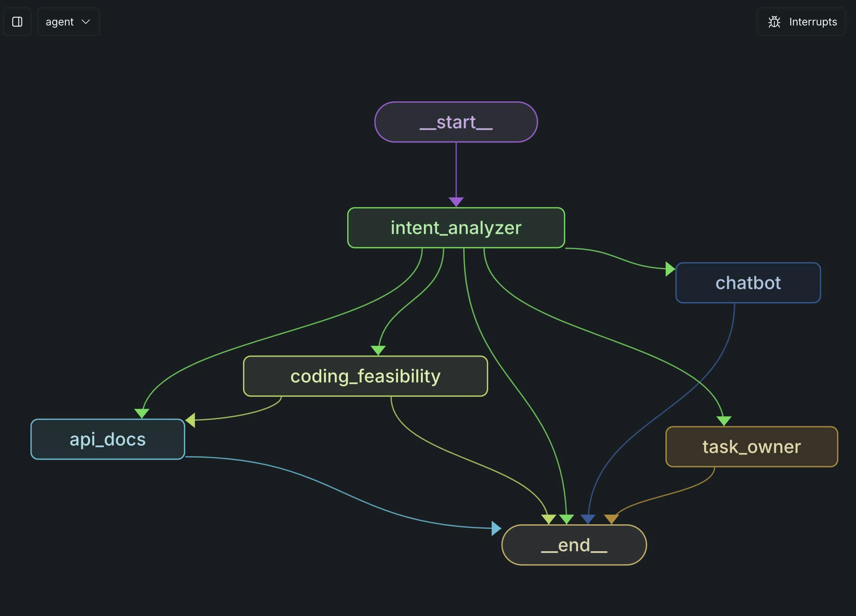Click green arrowhead above task_owner
Image resolution: width=856 pixels, height=616 pixels.
tap(724, 421)
